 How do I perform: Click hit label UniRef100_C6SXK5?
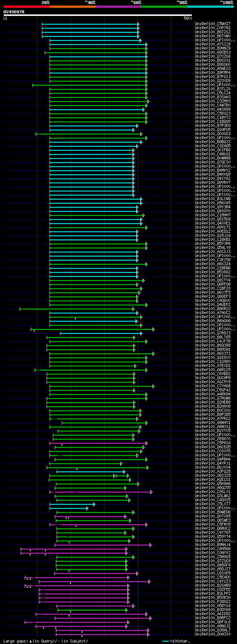pyautogui.click(x=213, y=573)
